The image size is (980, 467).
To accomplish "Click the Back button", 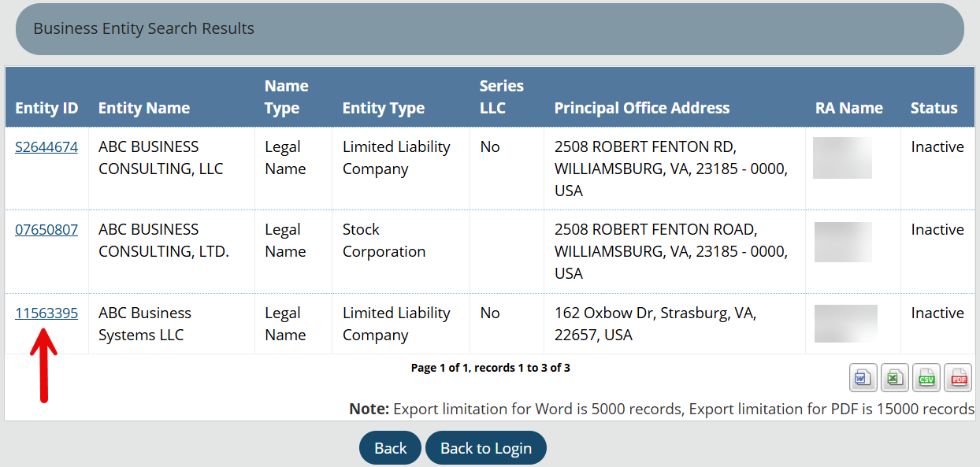I will [x=391, y=448].
